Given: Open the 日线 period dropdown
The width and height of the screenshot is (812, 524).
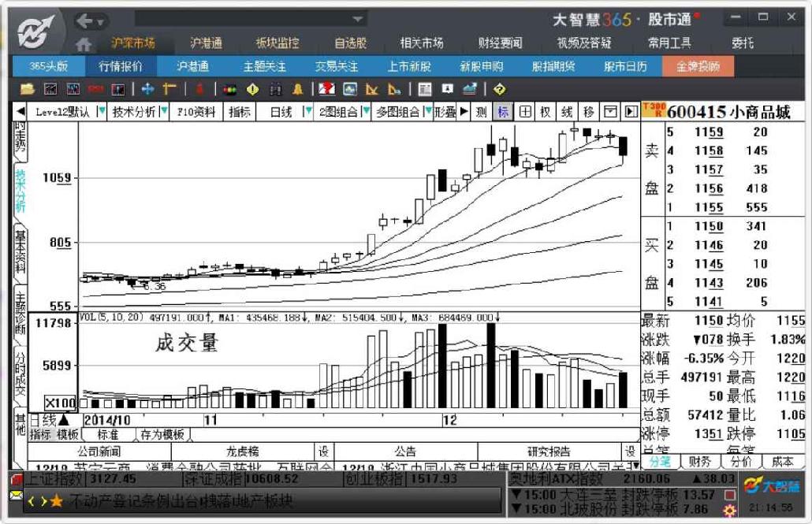Looking at the screenshot, I should pyautogui.click(x=309, y=111).
